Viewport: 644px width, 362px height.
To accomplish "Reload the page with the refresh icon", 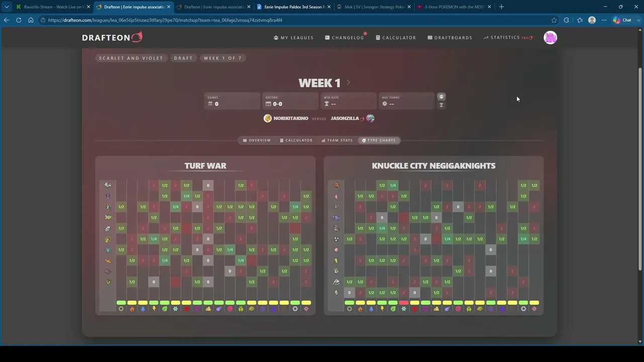I will [19, 20].
